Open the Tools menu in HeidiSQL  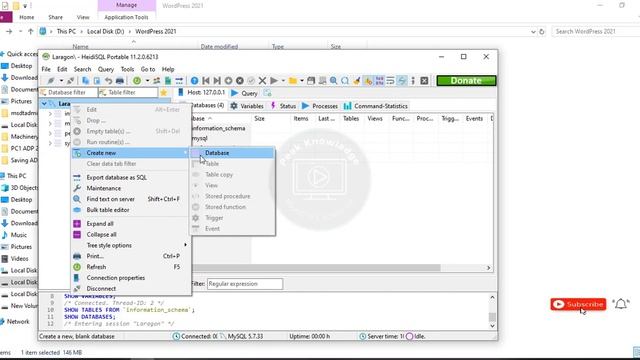(127, 69)
